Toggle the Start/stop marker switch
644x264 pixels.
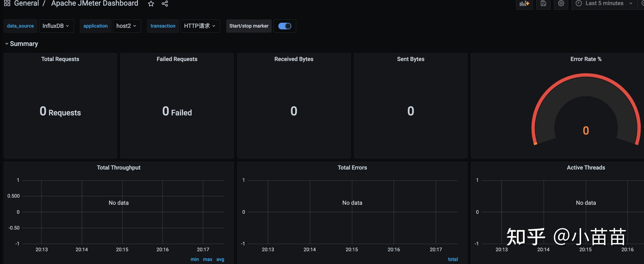(285, 26)
